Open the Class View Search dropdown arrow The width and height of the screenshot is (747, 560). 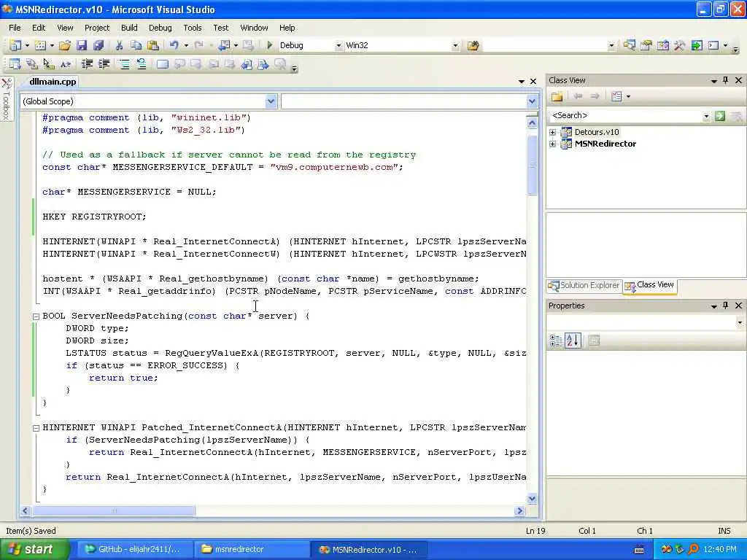pos(706,116)
